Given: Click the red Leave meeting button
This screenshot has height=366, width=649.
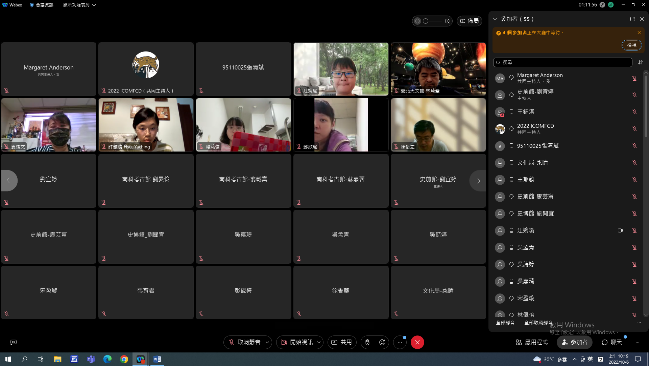Looking at the screenshot, I should pos(417,342).
